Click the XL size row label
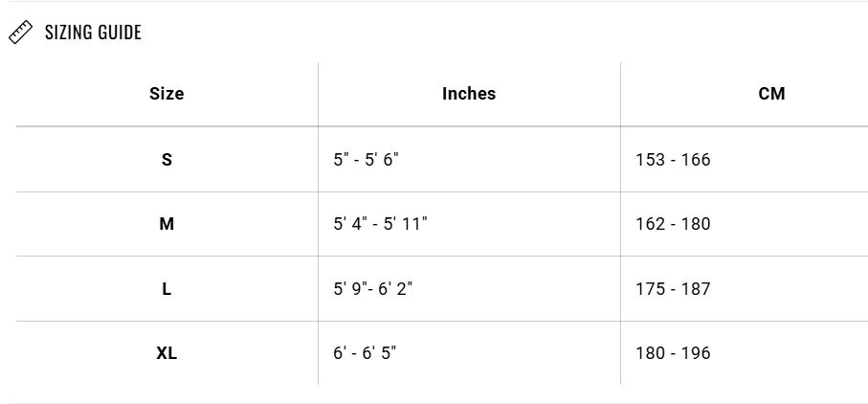The height and width of the screenshot is (404, 868). pyautogui.click(x=167, y=352)
